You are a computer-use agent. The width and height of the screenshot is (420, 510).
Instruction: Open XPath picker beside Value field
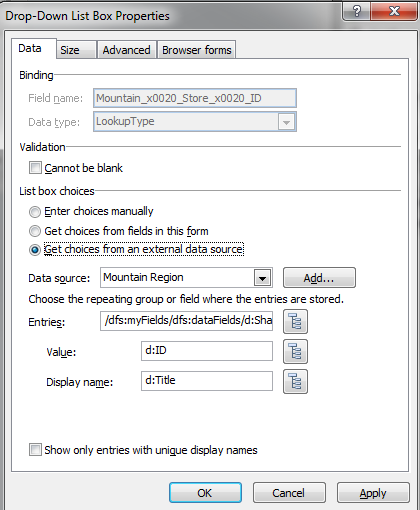tap(295, 351)
